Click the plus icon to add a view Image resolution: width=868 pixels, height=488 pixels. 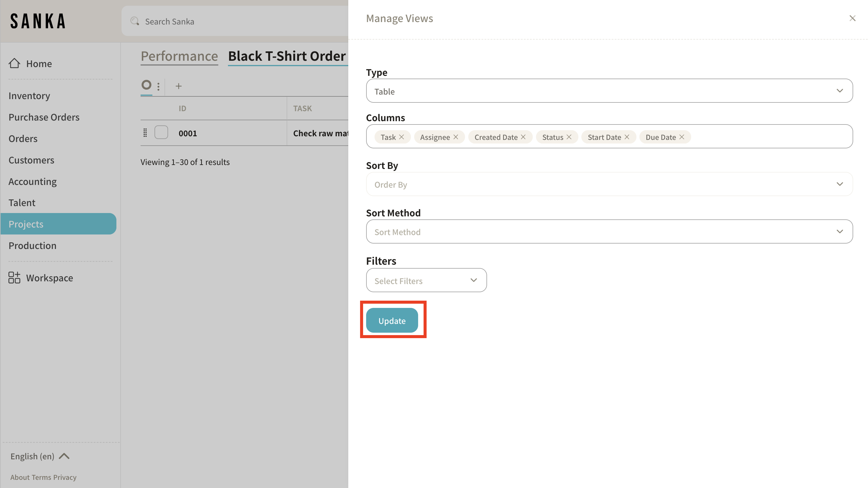click(179, 86)
